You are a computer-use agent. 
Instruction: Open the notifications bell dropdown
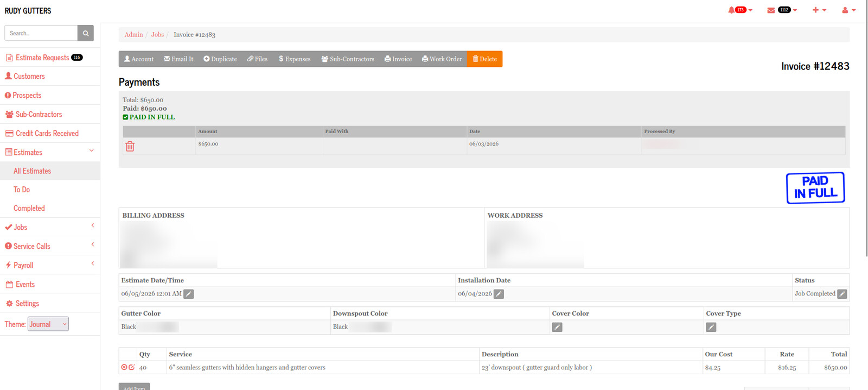740,10
